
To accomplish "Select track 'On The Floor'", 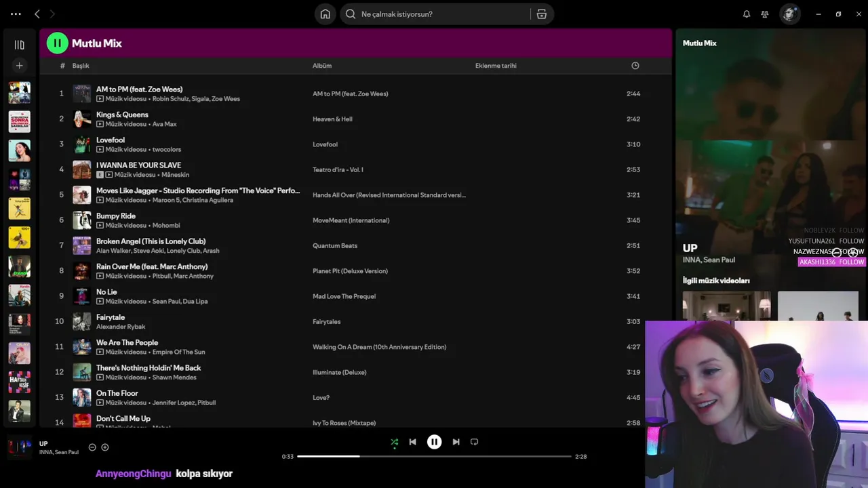I will pyautogui.click(x=117, y=393).
